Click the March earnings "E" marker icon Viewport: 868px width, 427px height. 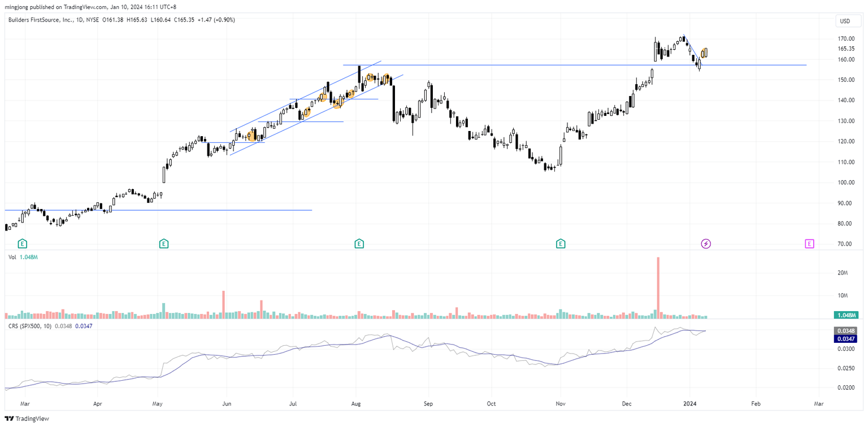coord(22,244)
